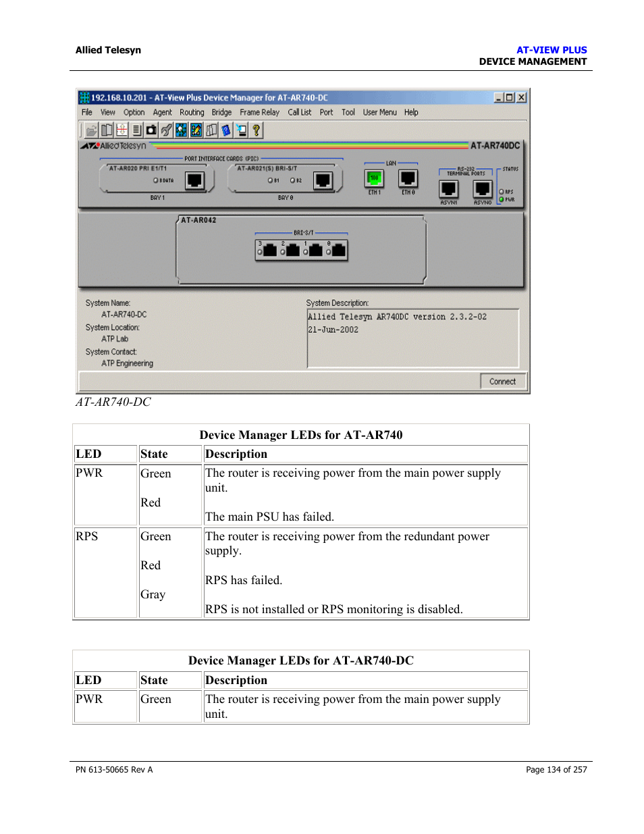Select the AT-AR020 PRI E1/T1 port in BAY 1

point(194,180)
